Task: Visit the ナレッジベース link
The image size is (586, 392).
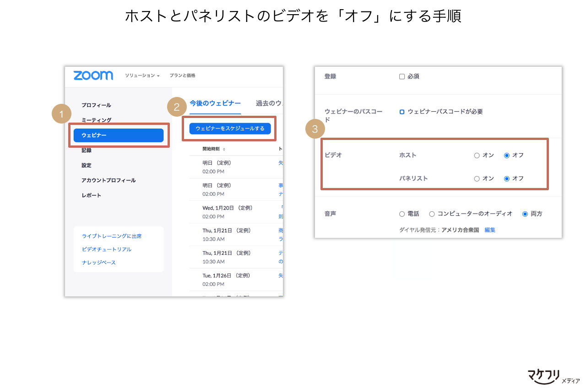Action: 99,263
